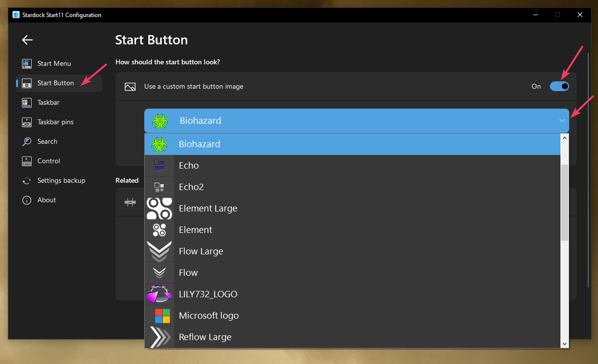Click the Start Menu sidebar icon
598x364 pixels.
[27, 64]
